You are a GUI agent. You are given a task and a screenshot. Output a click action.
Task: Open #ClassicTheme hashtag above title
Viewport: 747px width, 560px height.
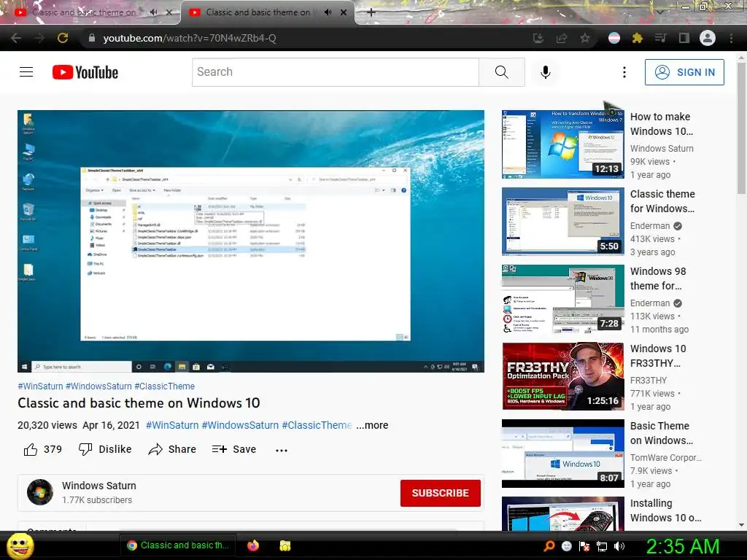click(x=164, y=386)
